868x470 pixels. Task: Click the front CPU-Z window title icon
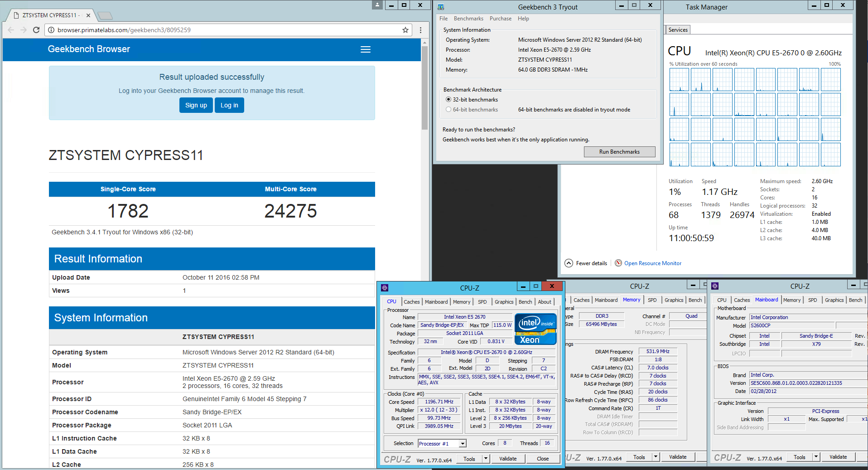click(385, 287)
